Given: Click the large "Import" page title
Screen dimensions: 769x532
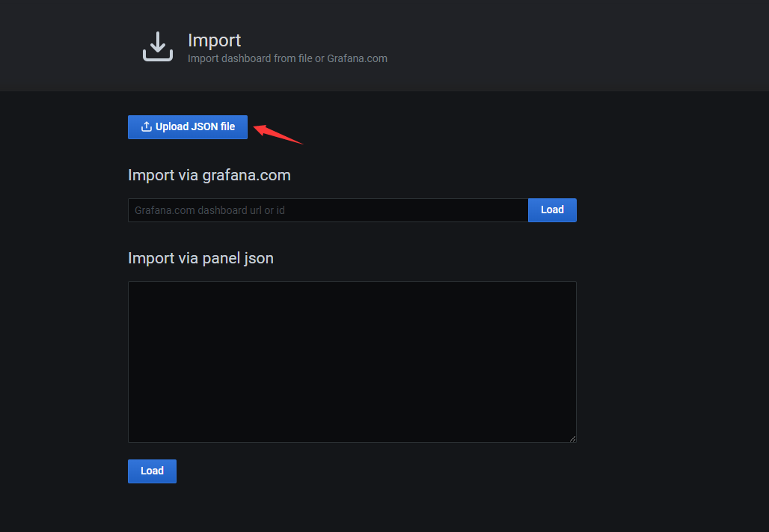Looking at the screenshot, I should point(215,40).
